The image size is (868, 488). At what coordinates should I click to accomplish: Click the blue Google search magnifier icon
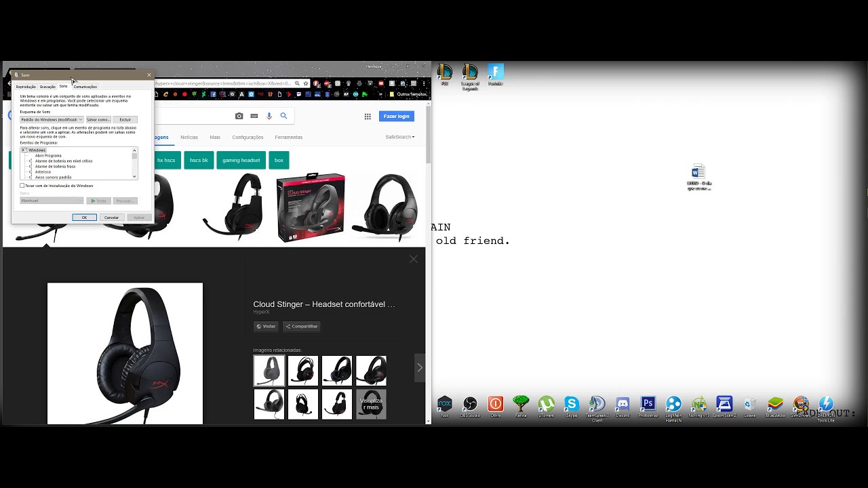tap(284, 116)
